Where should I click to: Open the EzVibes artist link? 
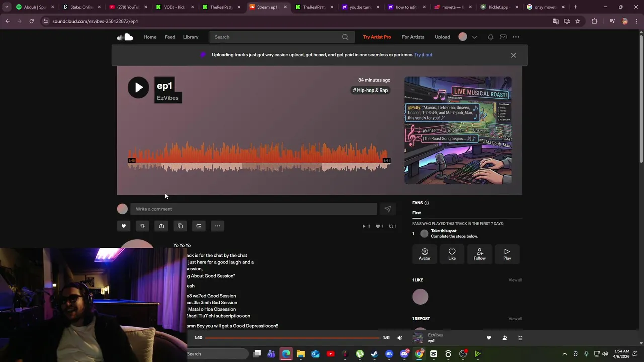coord(168,98)
